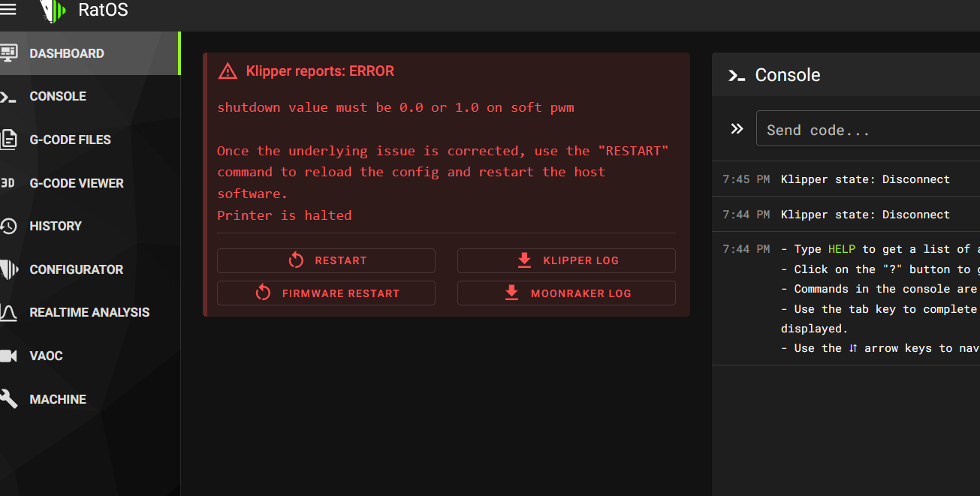The height and width of the screenshot is (496, 980).
Task: Open G-Code Files in sidebar
Action: tap(90, 140)
